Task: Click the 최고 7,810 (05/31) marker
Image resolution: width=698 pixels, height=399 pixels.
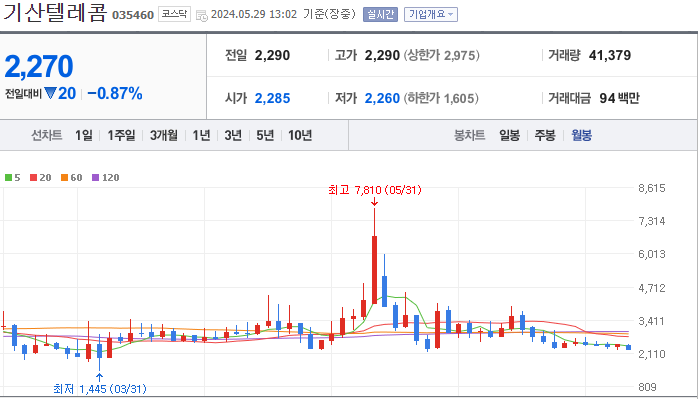Action: (x=374, y=191)
